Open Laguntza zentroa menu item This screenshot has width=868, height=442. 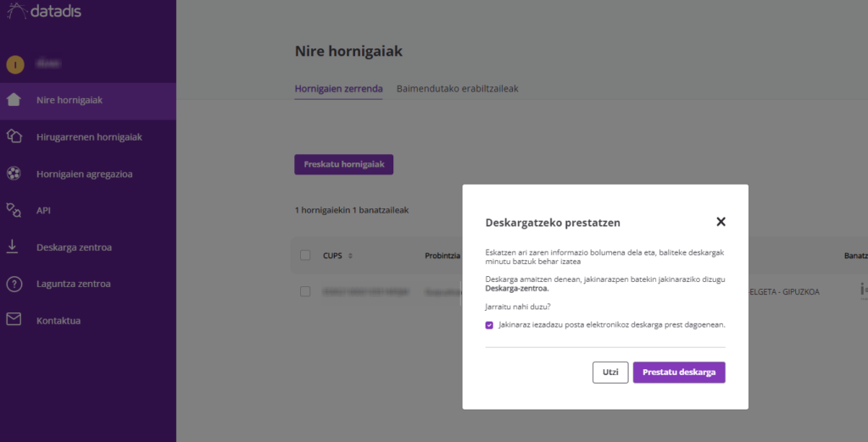tap(73, 284)
